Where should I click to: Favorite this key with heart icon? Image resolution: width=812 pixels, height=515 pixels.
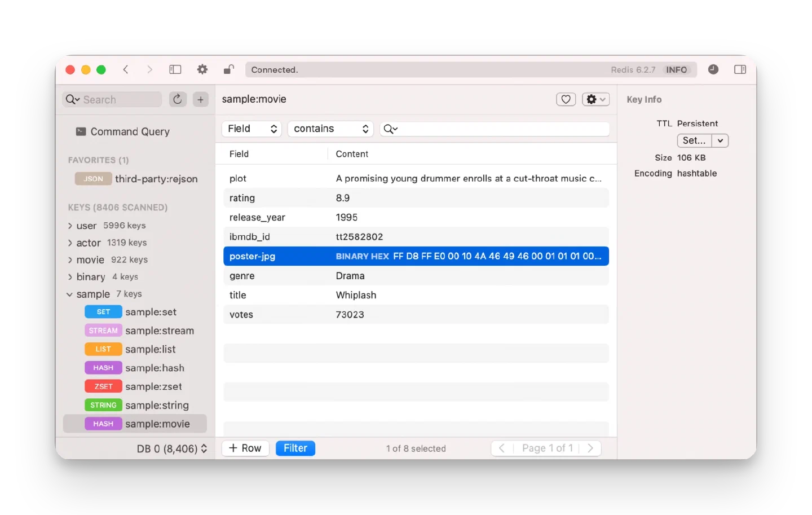point(566,99)
